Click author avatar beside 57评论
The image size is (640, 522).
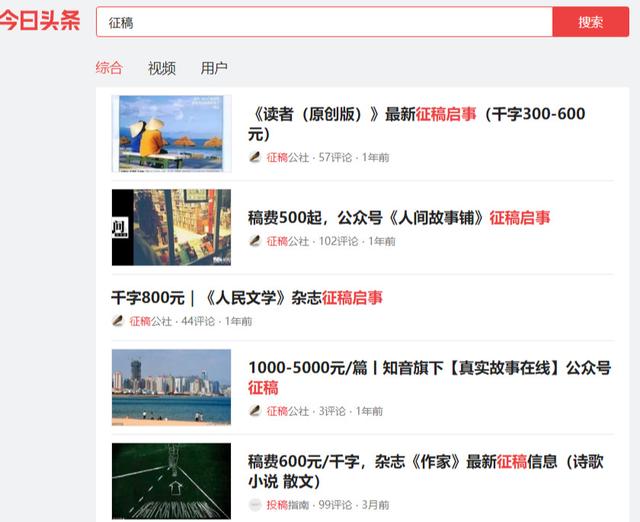255,157
